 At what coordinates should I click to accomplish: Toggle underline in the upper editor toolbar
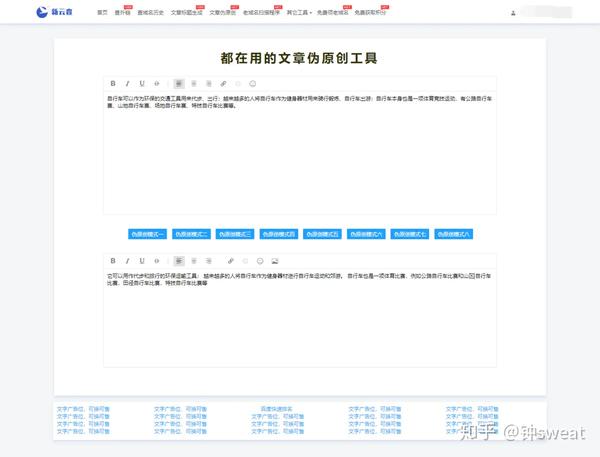click(142, 83)
